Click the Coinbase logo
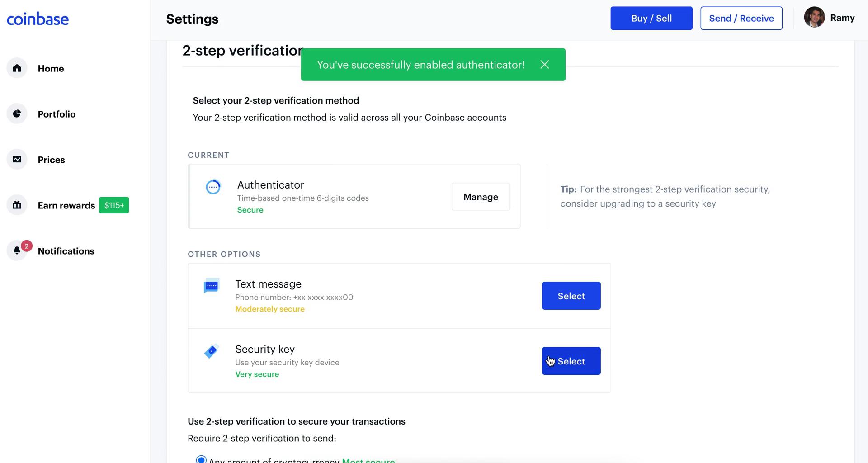Screen dimensions: 868x463 [x=38, y=19]
